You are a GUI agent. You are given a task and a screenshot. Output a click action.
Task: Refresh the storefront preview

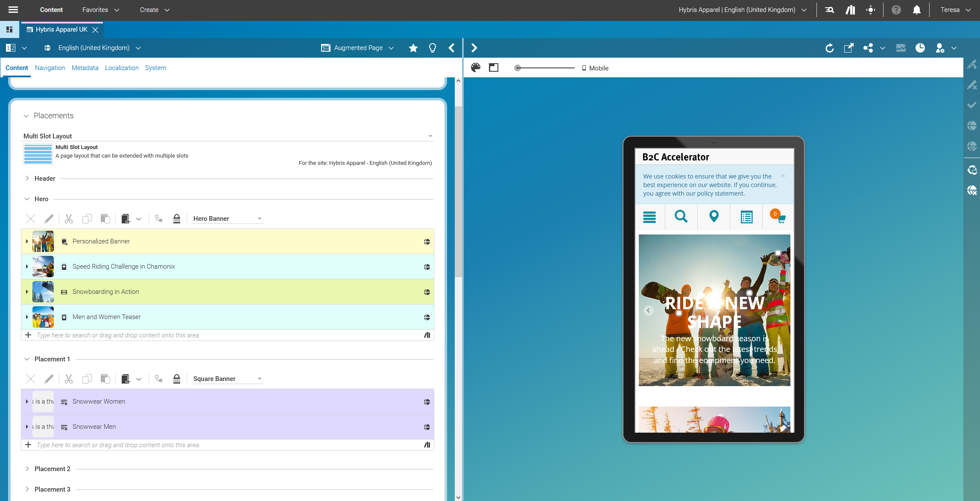coord(830,48)
